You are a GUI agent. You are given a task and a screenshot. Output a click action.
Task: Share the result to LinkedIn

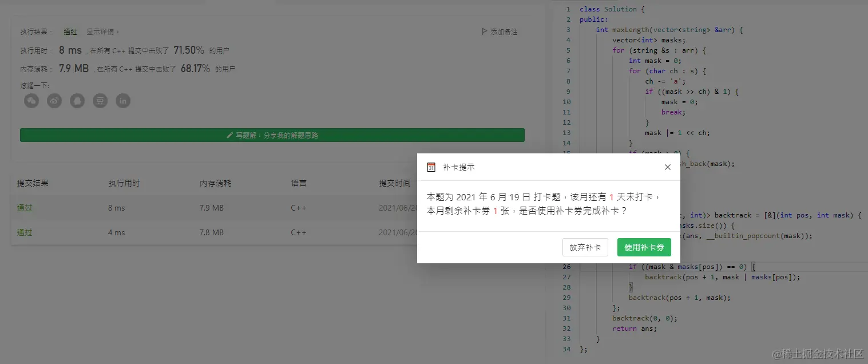(123, 101)
